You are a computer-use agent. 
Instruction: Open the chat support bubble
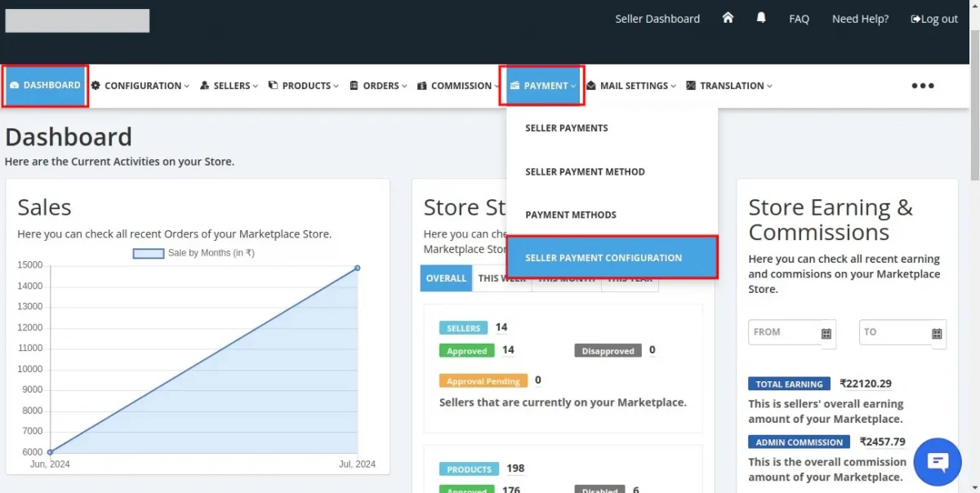pos(938,462)
